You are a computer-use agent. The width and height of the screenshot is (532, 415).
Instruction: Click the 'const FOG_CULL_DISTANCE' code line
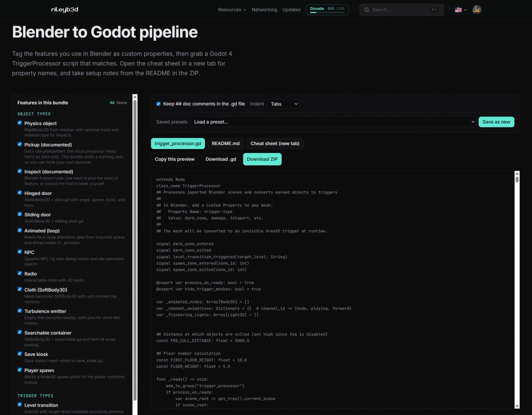[x=203, y=341]
